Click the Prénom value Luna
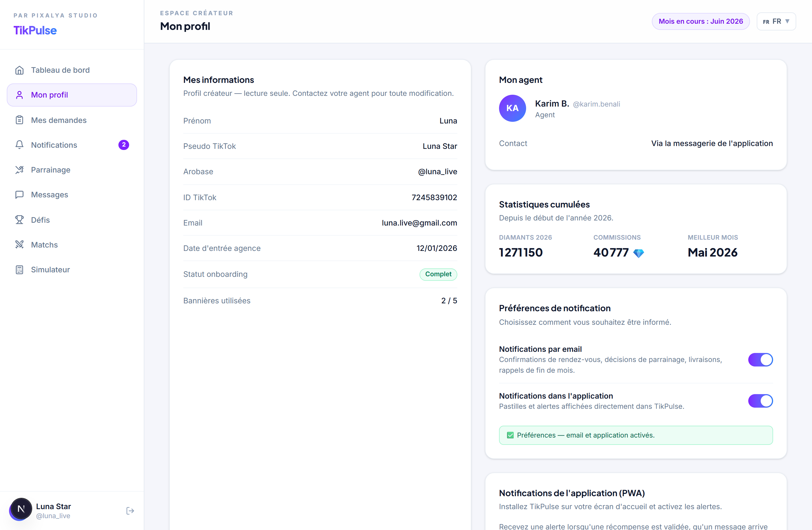Screen dimensions: 812x530 click(x=448, y=121)
